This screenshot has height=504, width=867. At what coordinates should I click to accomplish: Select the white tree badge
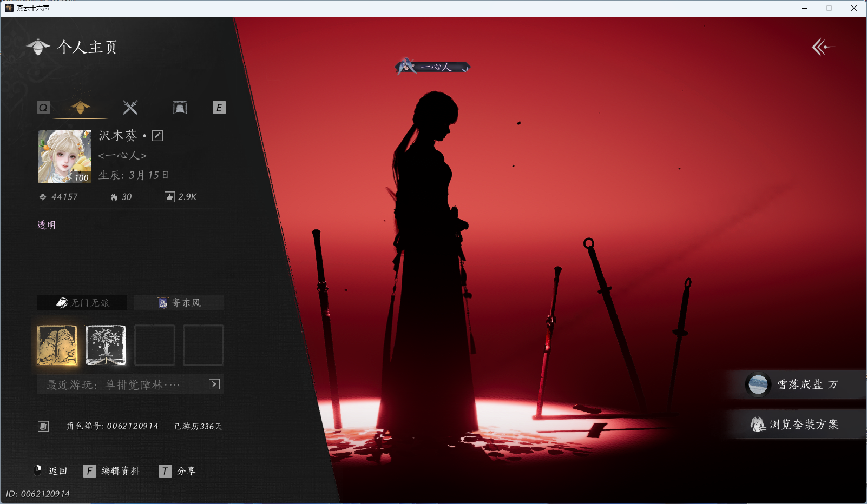coord(106,345)
